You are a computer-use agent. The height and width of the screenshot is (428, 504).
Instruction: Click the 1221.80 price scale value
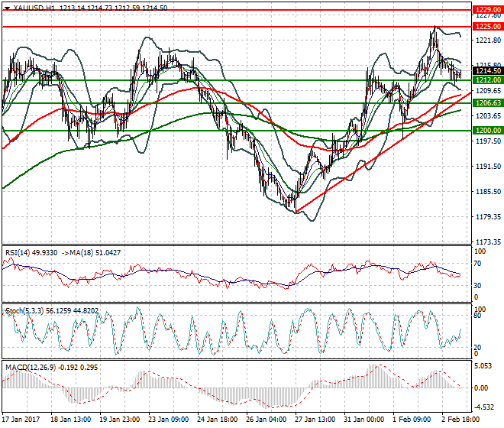pos(488,41)
